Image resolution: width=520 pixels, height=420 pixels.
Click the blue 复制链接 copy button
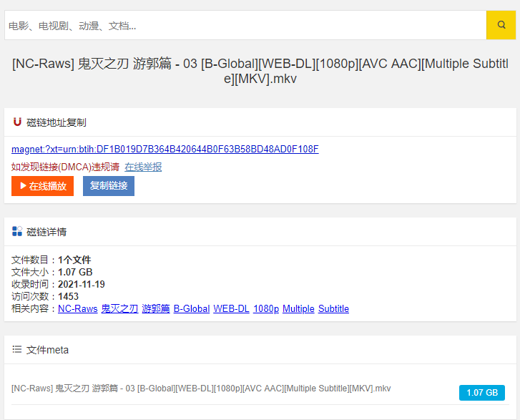(x=109, y=186)
